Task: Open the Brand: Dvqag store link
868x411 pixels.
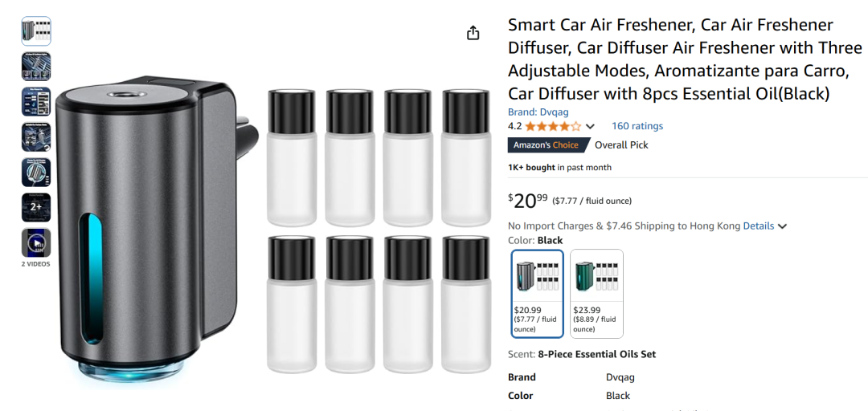Action: 538,112
